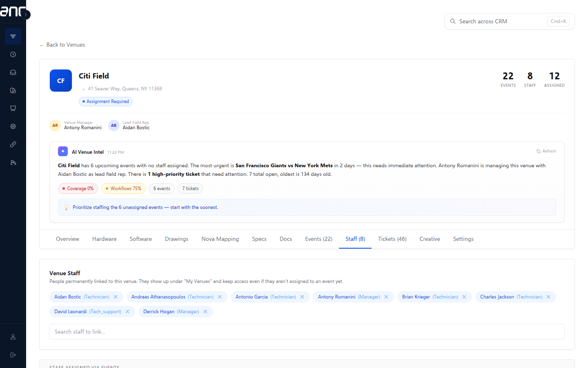Click the Citi Field venue title
The image size is (588, 368).
(94, 76)
